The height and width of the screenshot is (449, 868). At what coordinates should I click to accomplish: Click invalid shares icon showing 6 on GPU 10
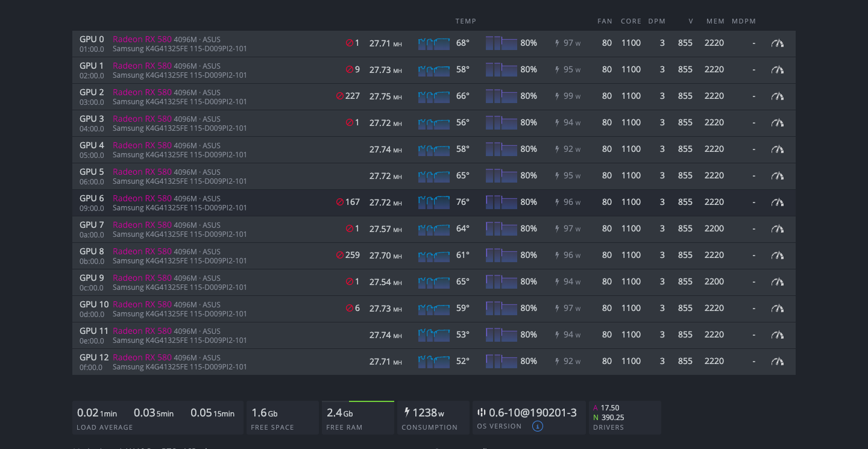click(349, 308)
